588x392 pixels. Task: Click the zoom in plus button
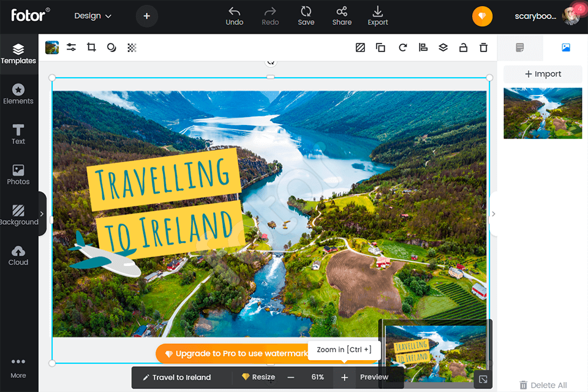click(x=344, y=377)
